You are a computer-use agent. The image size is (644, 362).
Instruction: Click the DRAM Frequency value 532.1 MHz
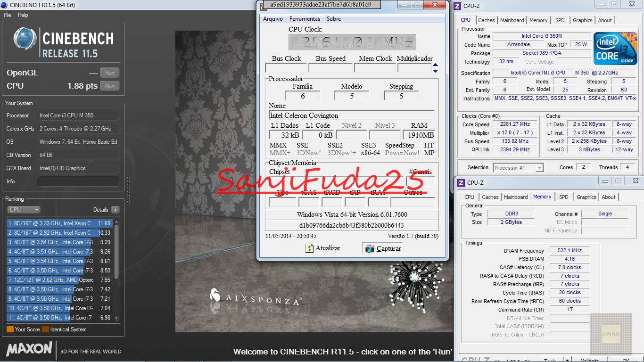[x=570, y=251]
